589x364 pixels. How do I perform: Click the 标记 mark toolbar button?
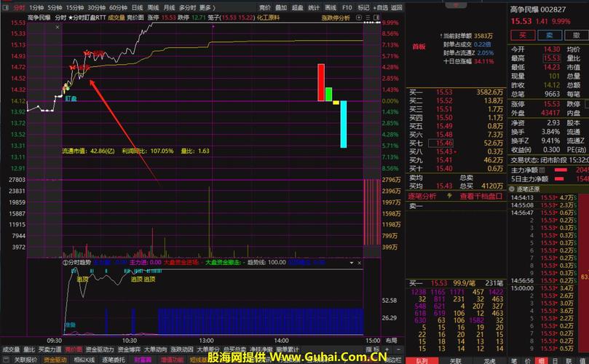[x=363, y=7]
